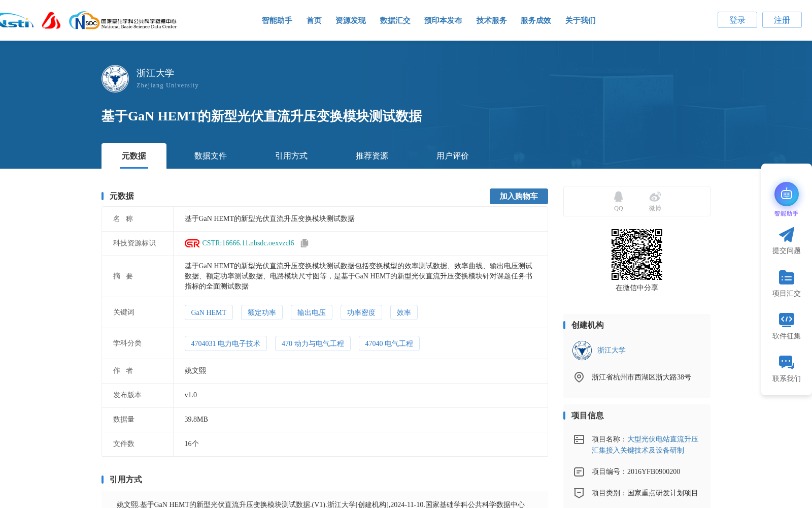Open 预印本发布 menu item

tap(443, 20)
